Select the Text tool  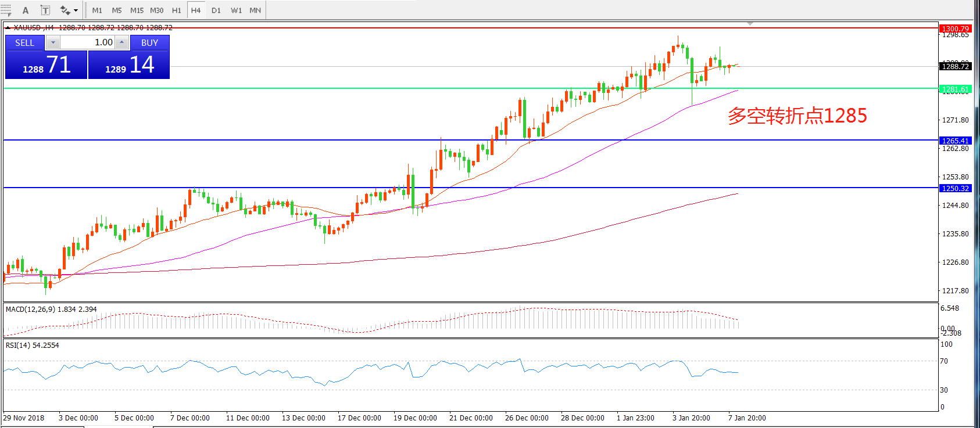[x=26, y=10]
